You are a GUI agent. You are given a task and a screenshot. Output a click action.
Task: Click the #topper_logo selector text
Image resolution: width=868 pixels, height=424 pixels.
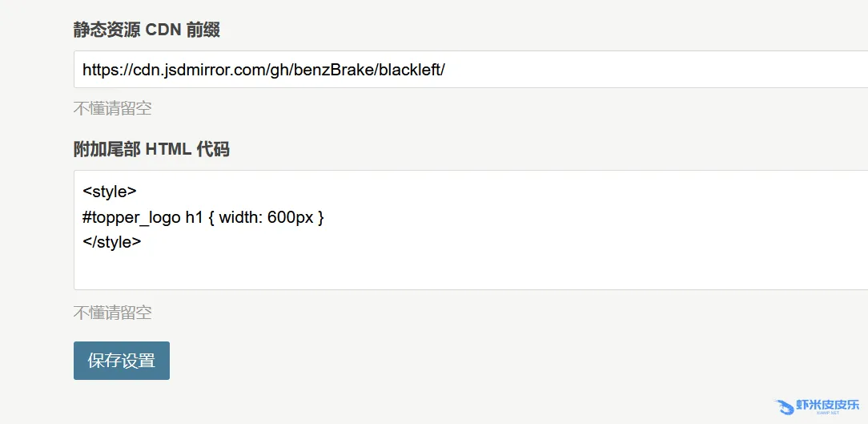(131, 217)
